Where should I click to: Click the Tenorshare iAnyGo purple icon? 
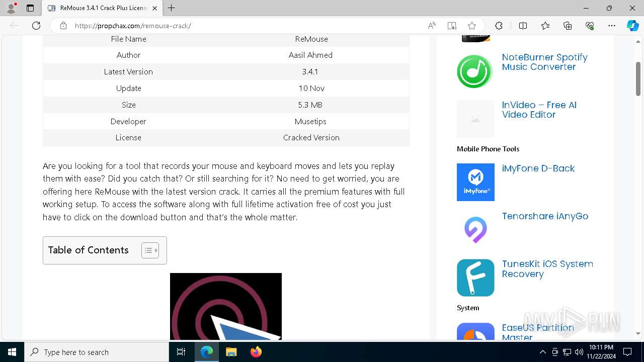pyautogui.click(x=475, y=230)
